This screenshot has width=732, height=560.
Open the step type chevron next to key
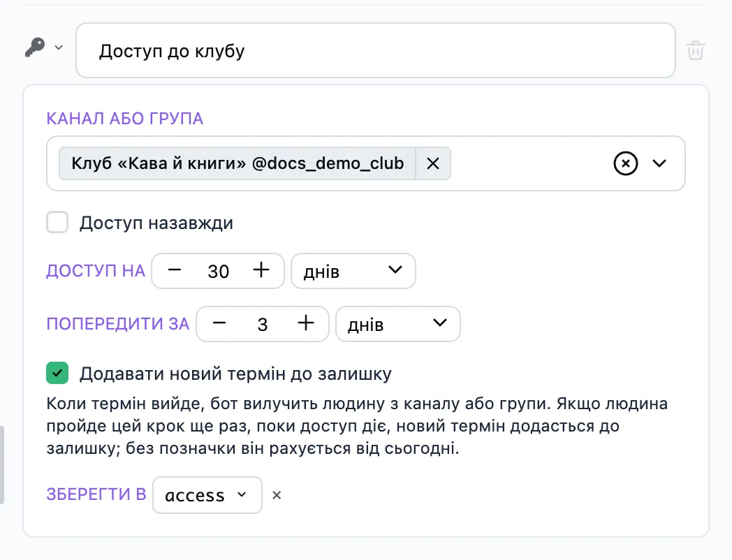pos(59,47)
